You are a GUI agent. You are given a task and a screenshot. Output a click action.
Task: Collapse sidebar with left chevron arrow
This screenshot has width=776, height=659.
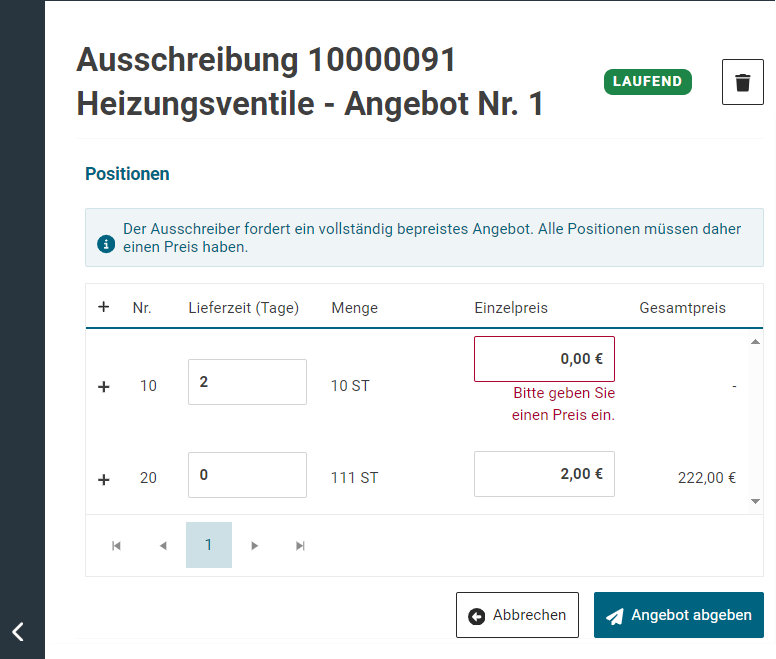(18, 631)
